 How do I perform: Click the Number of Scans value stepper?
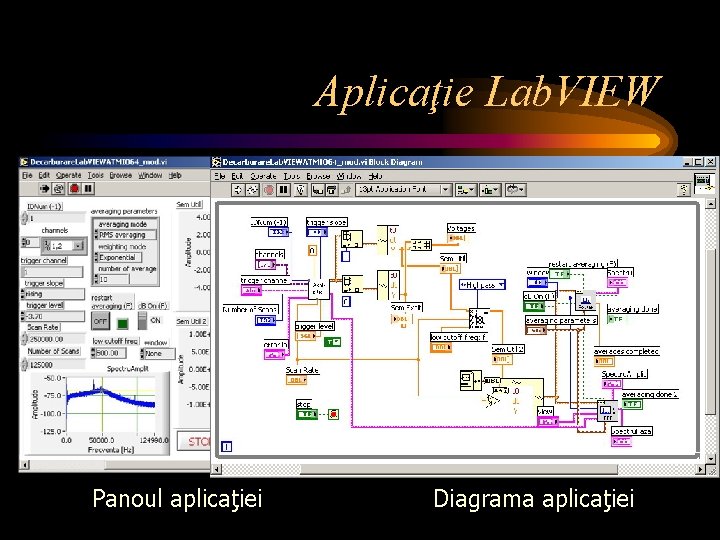pyautogui.click(x=24, y=365)
